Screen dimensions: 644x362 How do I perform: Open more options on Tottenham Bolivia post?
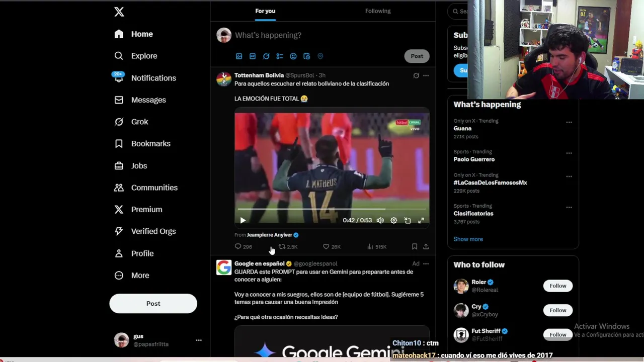(x=426, y=75)
